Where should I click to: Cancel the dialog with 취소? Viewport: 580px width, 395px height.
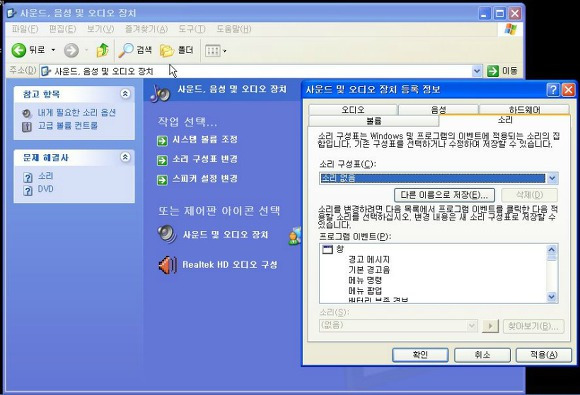coord(482,355)
